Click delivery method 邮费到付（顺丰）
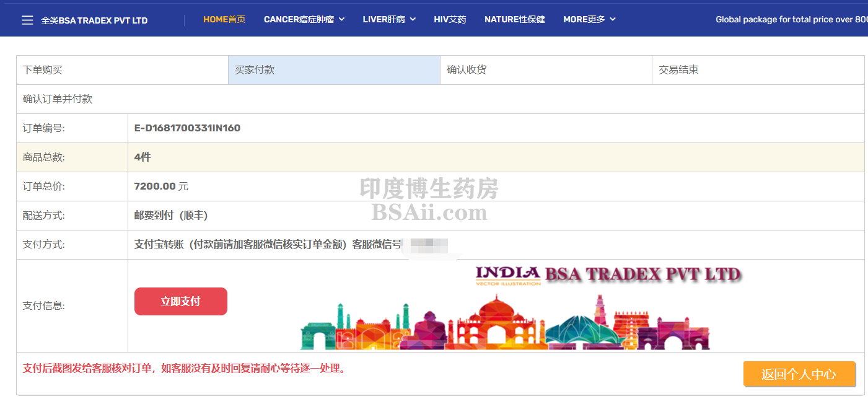The height and width of the screenshot is (399, 868). click(x=171, y=216)
